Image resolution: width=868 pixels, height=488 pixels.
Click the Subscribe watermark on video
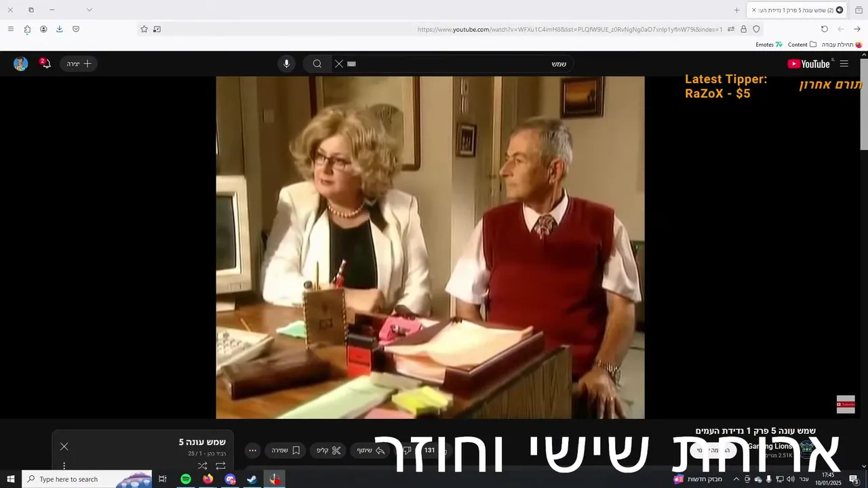tap(846, 405)
